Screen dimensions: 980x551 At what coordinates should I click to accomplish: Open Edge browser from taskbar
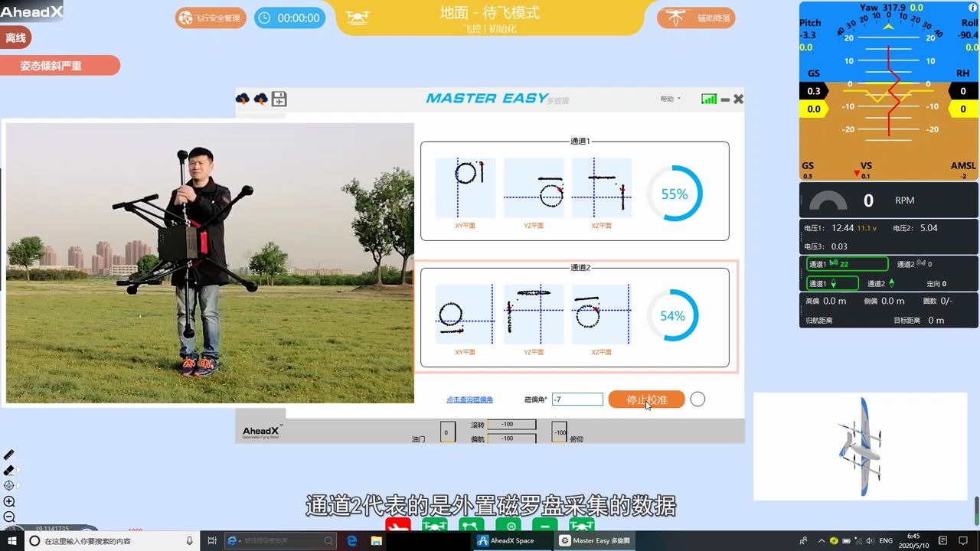coord(352,541)
